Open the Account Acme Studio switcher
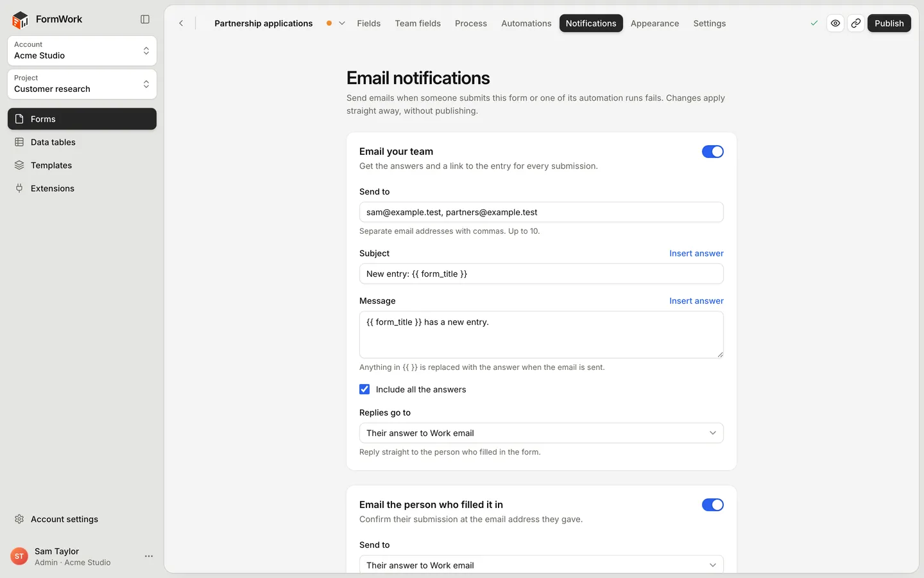The width and height of the screenshot is (924, 578). pos(82,51)
